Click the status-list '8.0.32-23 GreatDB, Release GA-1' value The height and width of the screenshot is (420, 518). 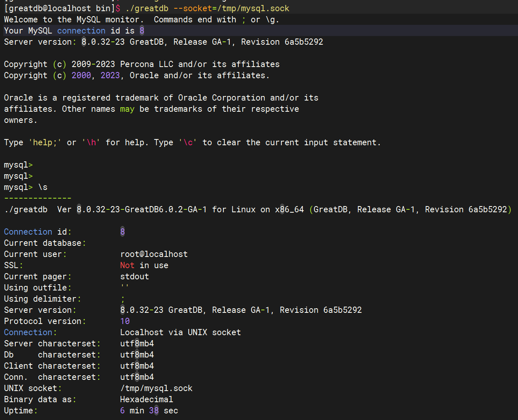pyautogui.click(x=241, y=310)
